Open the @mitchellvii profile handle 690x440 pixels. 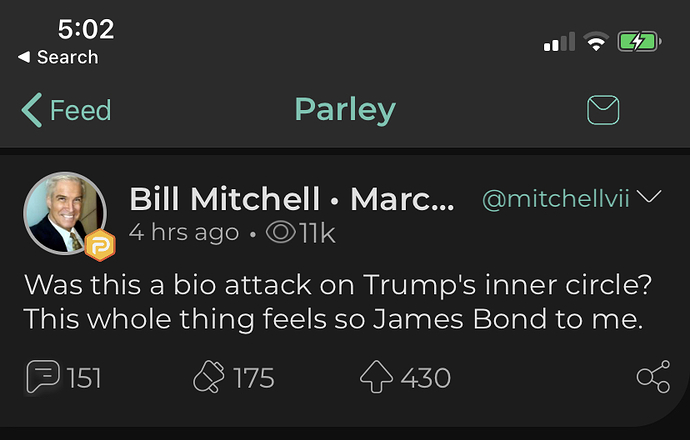(555, 199)
